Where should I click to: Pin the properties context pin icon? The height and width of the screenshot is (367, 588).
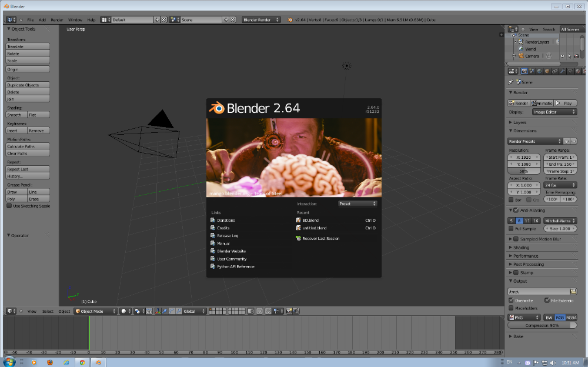click(x=510, y=82)
